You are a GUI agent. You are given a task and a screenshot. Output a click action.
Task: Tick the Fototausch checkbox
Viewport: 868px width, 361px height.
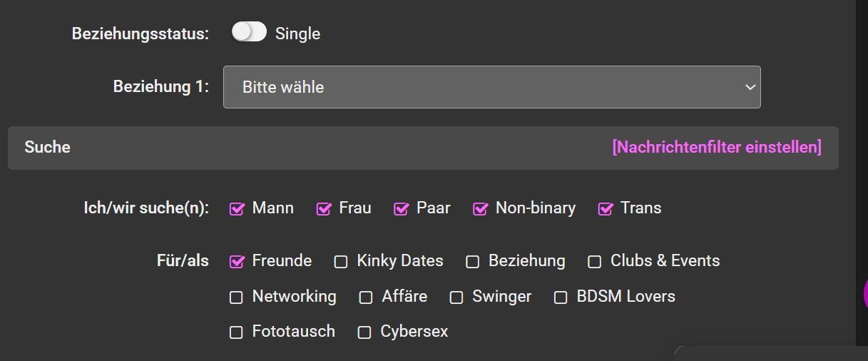click(236, 332)
